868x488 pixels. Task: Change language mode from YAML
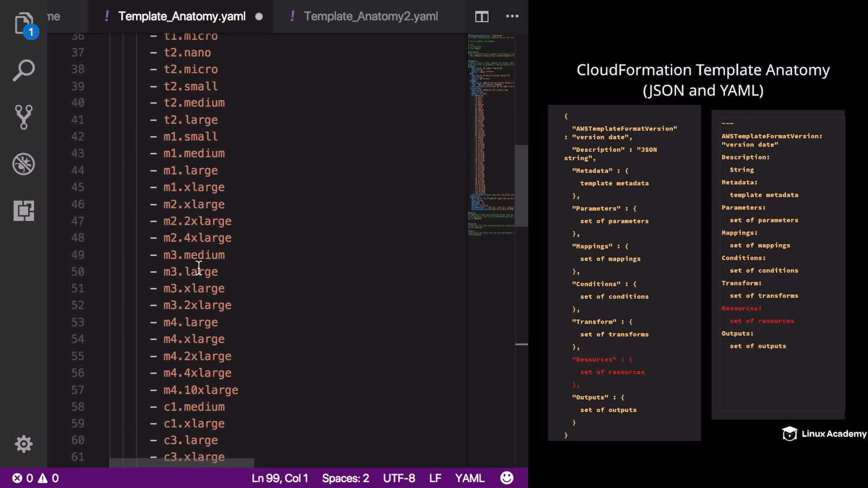pyautogui.click(x=469, y=478)
